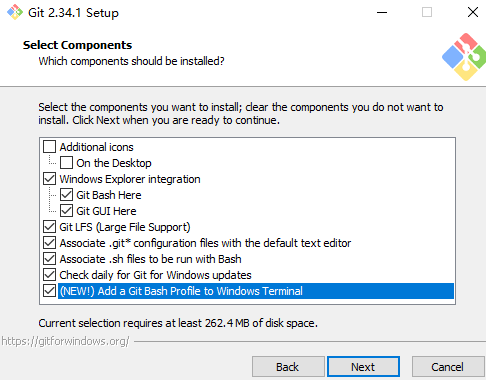The height and width of the screenshot is (380, 486).
Task: Uncheck Add a Git Bash Profile checkbox
Action: click(49, 291)
